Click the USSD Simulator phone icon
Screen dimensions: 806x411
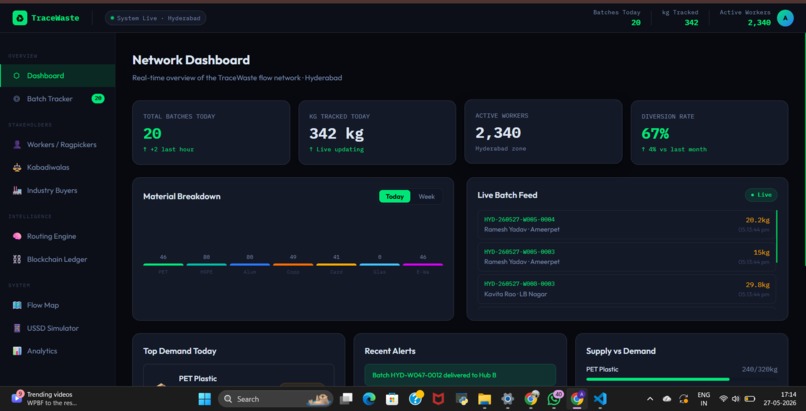tap(17, 328)
